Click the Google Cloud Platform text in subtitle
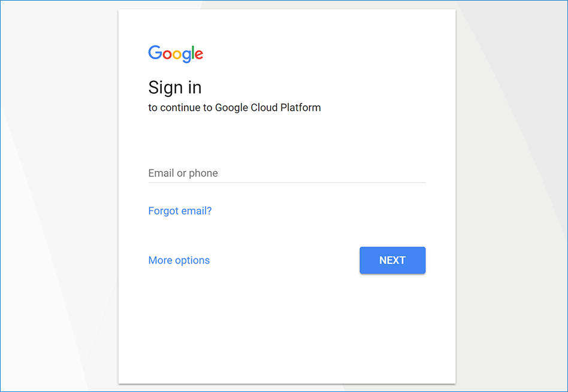Image resolution: width=568 pixels, height=392 pixels. click(x=268, y=108)
